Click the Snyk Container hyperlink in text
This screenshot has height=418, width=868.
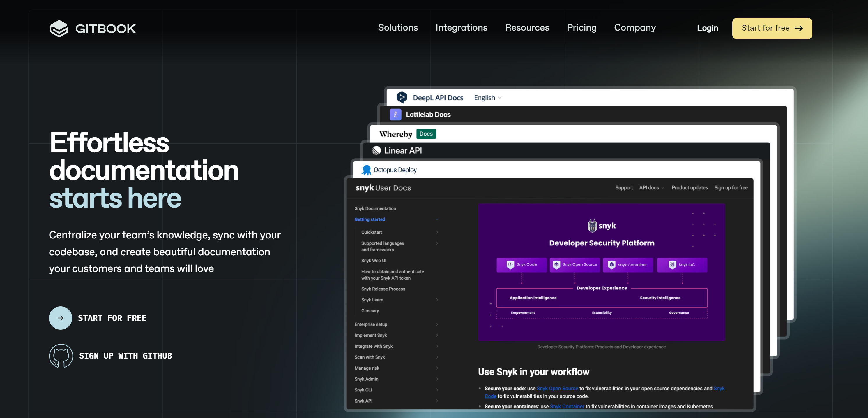(x=567, y=407)
